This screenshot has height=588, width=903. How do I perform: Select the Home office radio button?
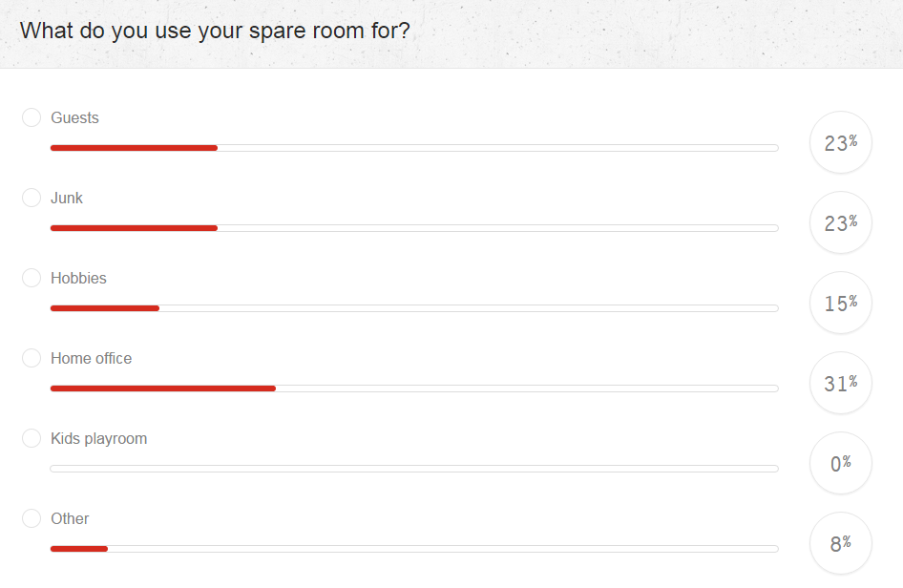point(31,357)
